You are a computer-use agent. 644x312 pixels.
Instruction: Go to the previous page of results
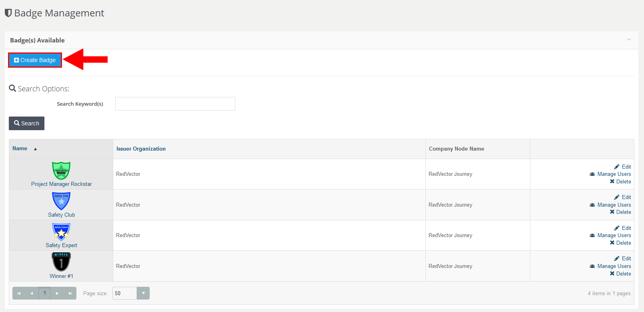coord(32,293)
